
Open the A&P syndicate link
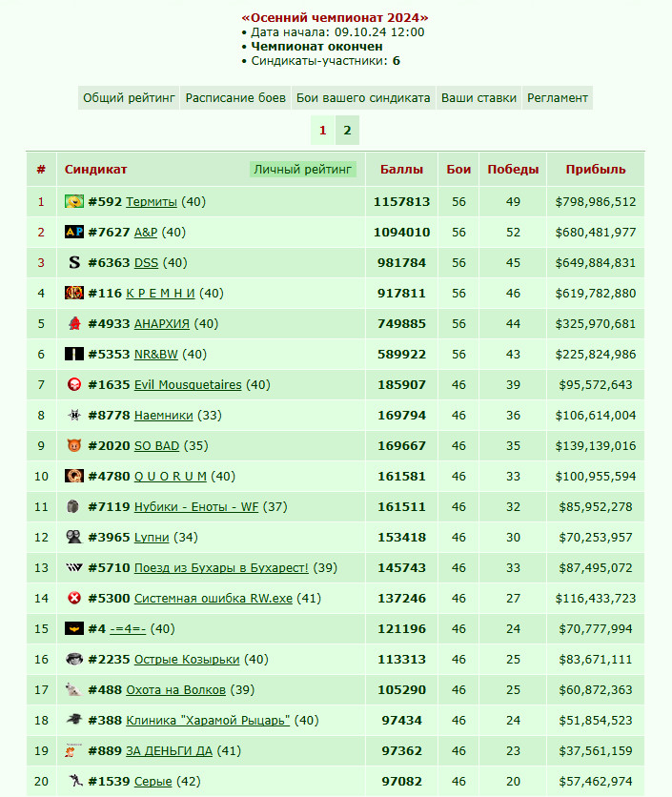coord(146,233)
